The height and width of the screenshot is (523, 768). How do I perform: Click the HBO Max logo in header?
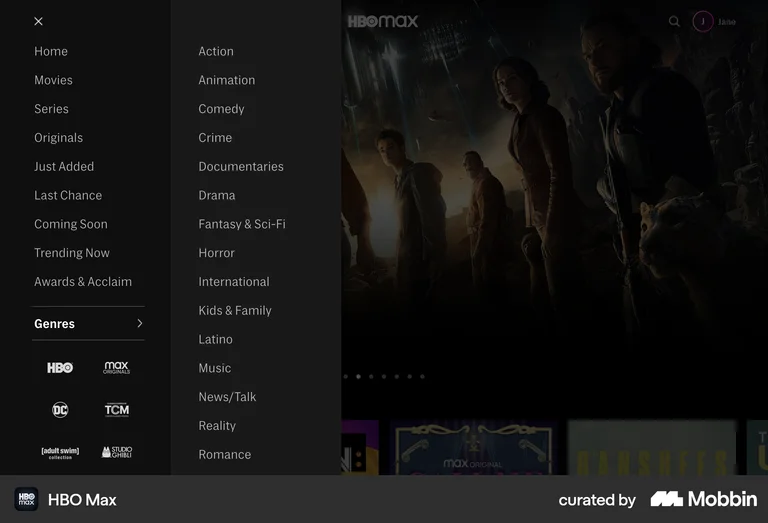(383, 22)
